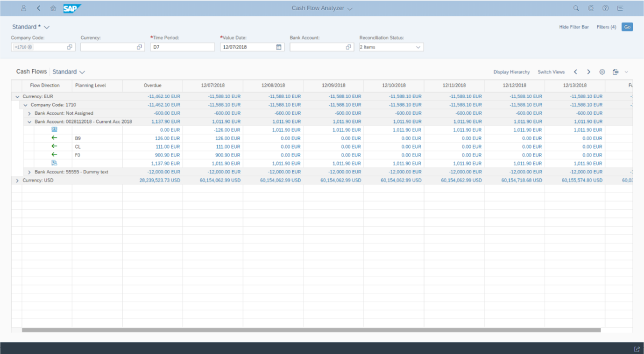
Task: Select the Flow Direction column header
Action: point(45,86)
